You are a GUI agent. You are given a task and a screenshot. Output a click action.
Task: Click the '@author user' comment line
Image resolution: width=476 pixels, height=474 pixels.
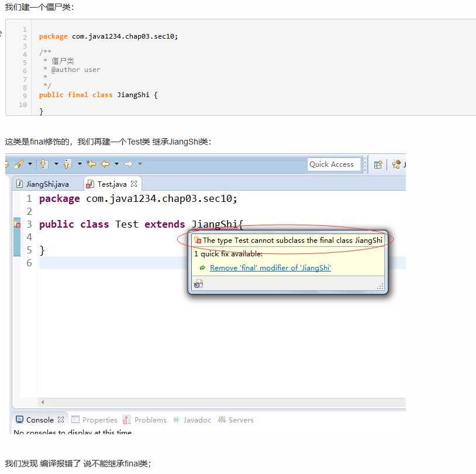click(75, 70)
